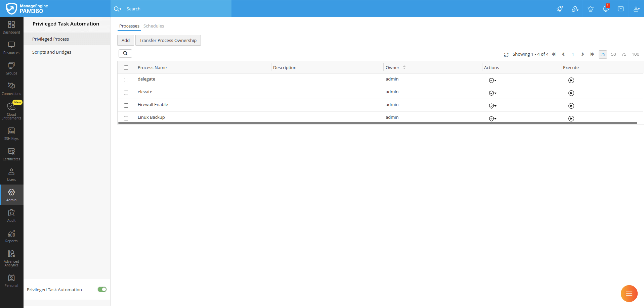The height and width of the screenshot is (308, 644).
Task: Select all processes via header checkbox
Action: pyautogui.click(x=126, y=67)
